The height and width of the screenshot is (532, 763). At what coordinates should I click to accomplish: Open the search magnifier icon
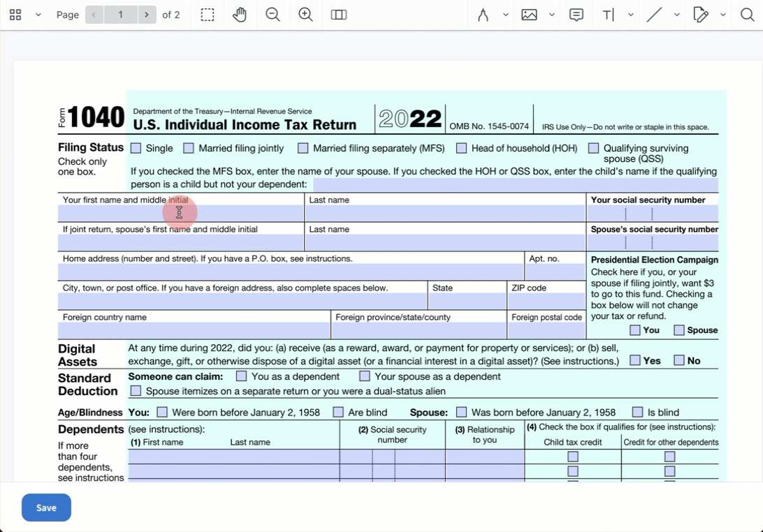(x=747, y=15)
